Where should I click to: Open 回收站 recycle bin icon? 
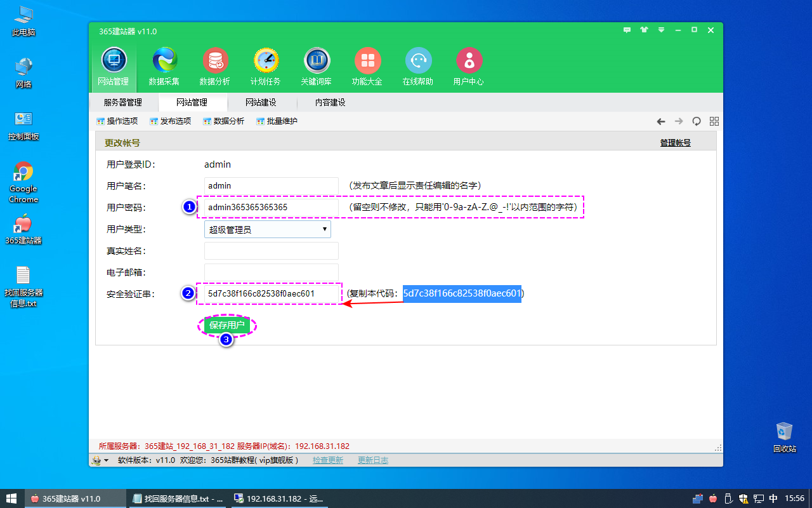coord(785,437)
